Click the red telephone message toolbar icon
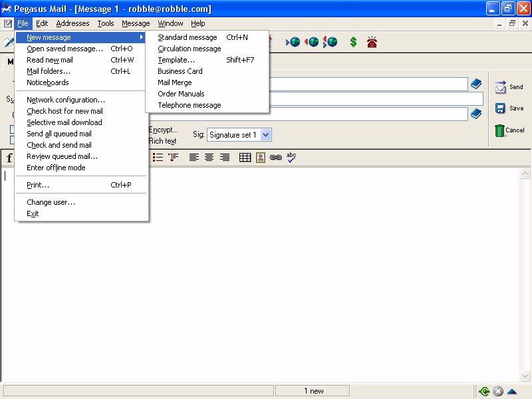The height and width of the screenshot is (399, 532). coord(372,42)
